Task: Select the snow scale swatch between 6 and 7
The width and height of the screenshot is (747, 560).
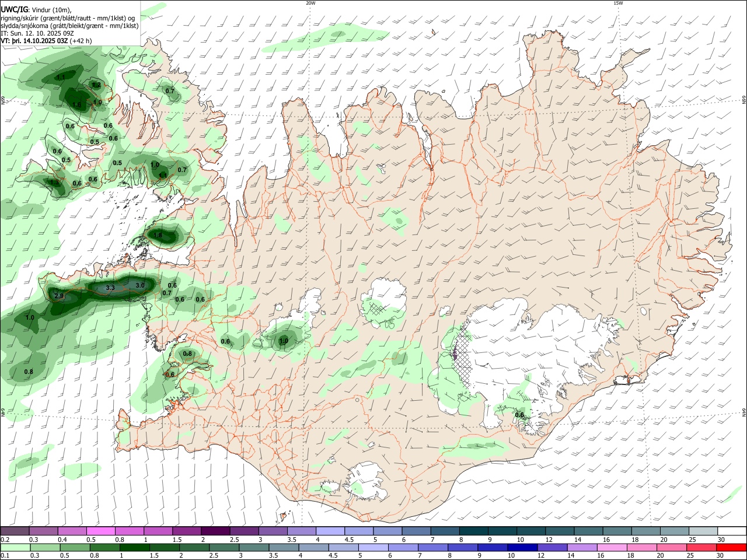Action: [416, 531]
